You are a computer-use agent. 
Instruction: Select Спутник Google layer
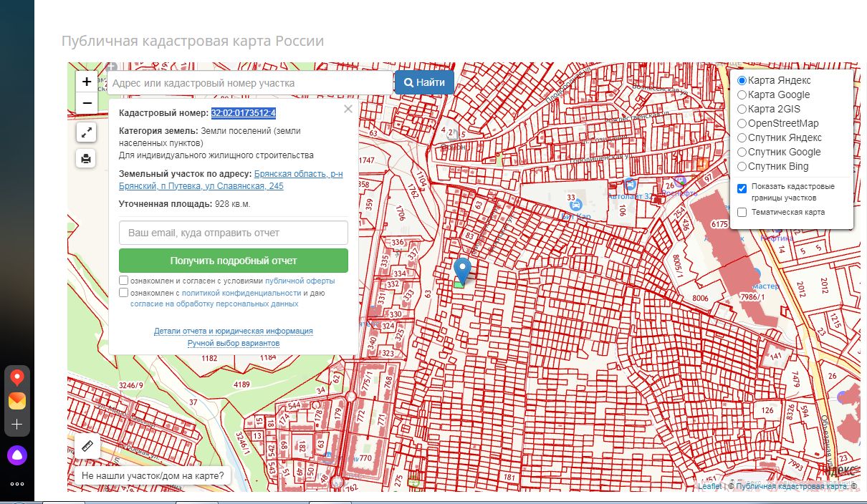tap(742, 152)
